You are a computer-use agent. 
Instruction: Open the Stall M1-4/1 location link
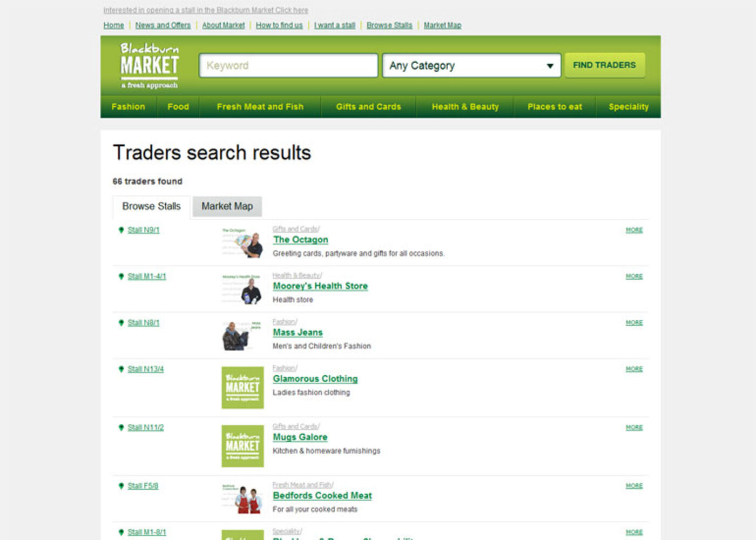point(147,276)
